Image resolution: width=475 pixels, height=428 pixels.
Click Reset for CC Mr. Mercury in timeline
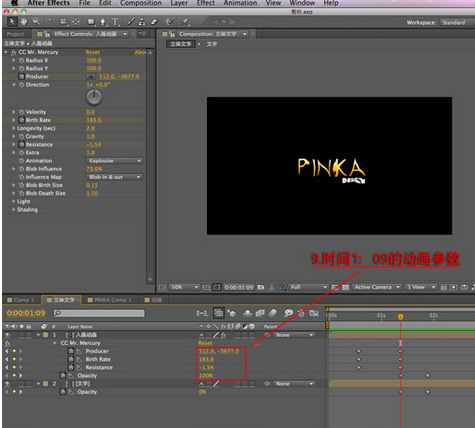pos(205,343)
